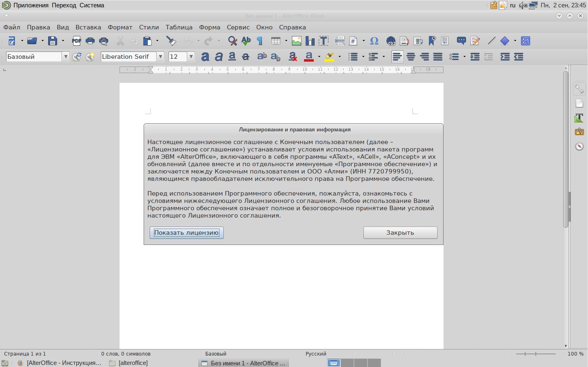Center the paragraph horizontally
This screenshot has width=588, height=367.
[411, 57]
